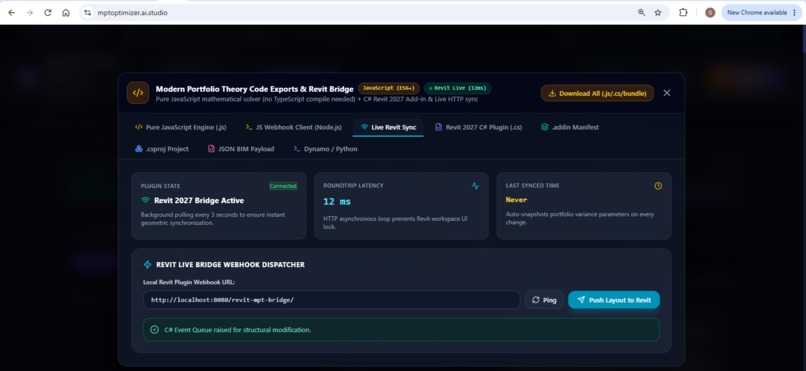Download All (.js/.cs/bundle) button
This screenshot has height=371, width=806.
(597, 93)
